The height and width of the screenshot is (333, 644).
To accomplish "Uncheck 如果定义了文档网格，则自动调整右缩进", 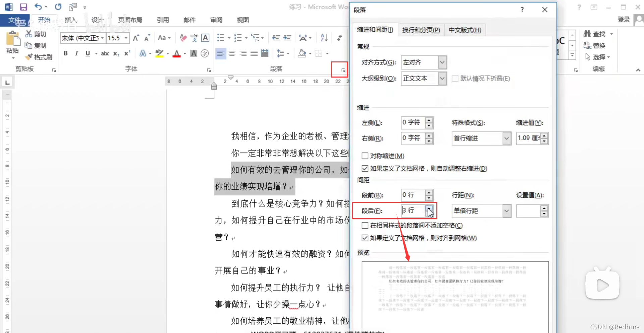I will [x=365, y=168].
